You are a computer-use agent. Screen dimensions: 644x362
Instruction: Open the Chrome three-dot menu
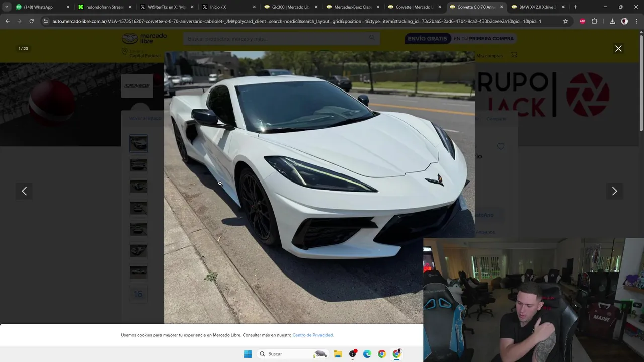(x=636, y=21)
